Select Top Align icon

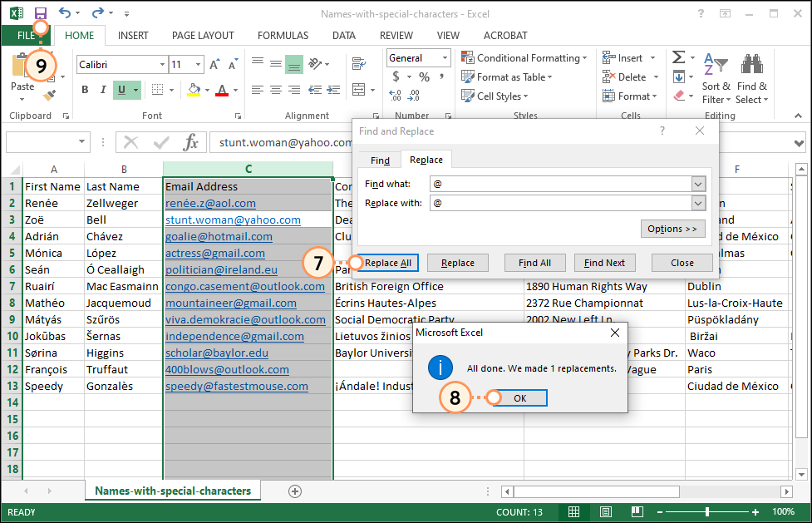click(x=258, y=63)
